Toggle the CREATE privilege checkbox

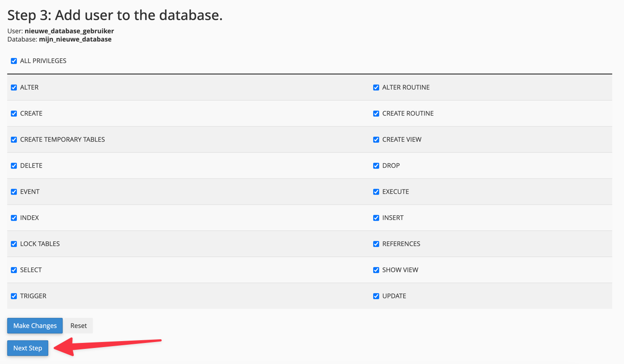pos(14,114)
